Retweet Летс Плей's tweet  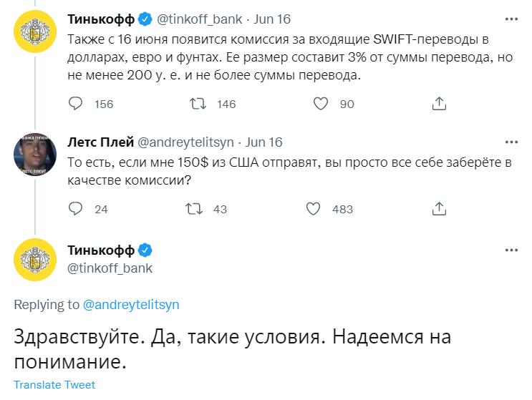click(193, 209)
